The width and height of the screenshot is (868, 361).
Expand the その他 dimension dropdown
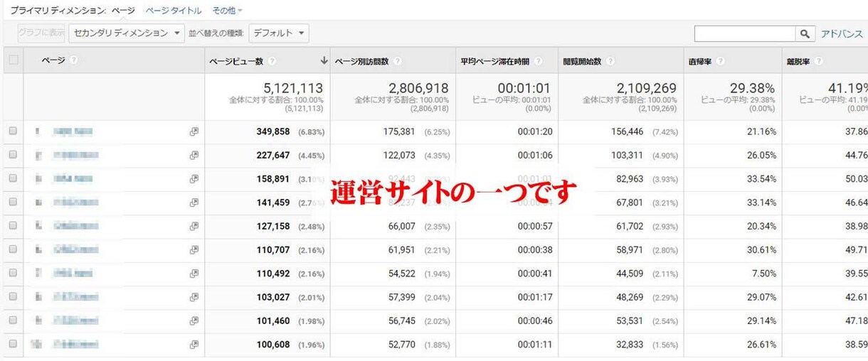click(228, 11)
